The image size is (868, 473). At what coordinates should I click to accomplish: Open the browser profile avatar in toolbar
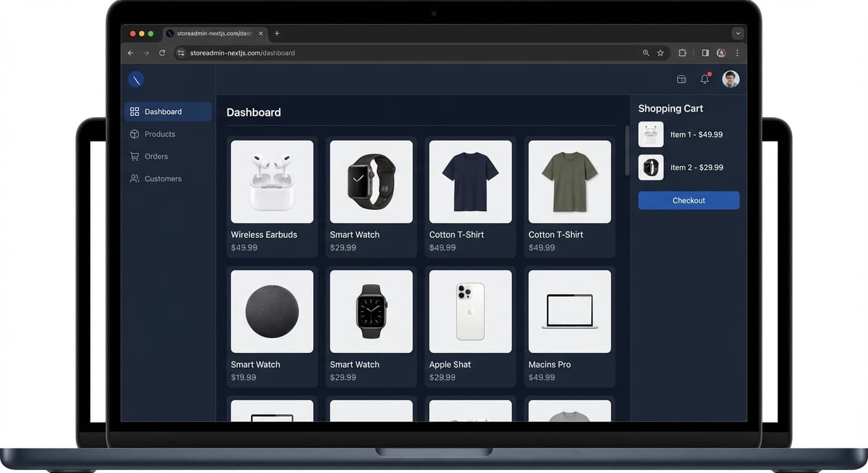tap(721, 53)
